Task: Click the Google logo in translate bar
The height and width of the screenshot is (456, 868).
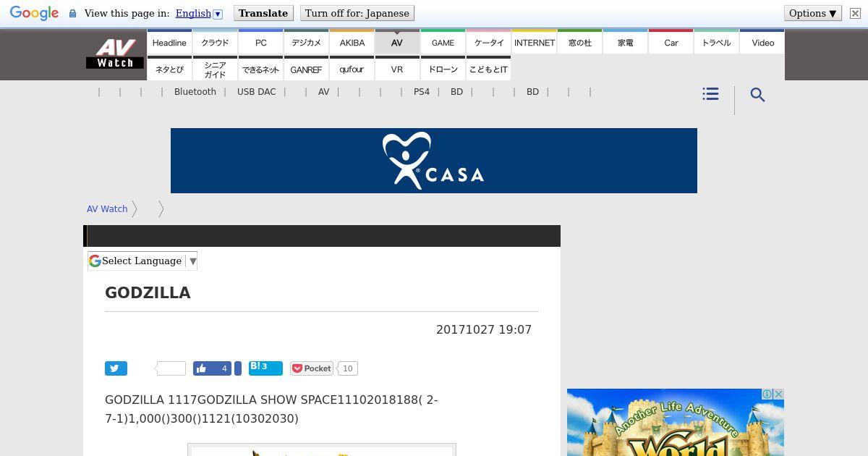Action: click(34, 13)
